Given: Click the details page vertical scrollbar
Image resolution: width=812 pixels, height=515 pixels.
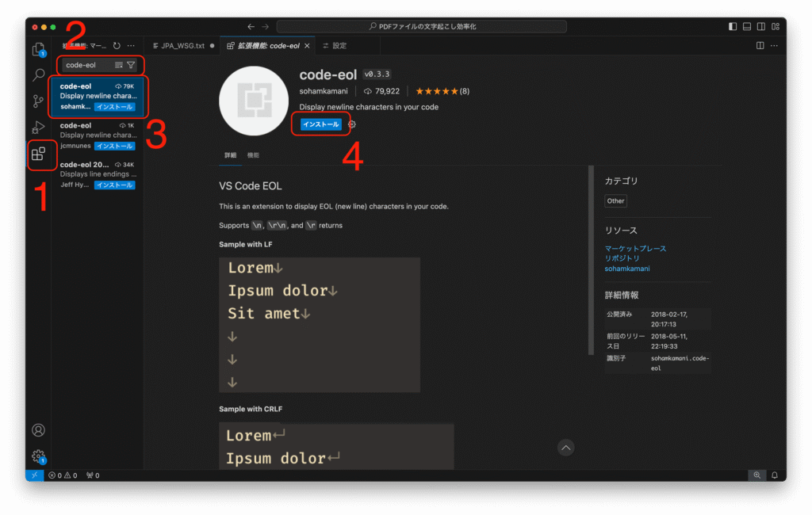Looking at the screenshot, I should click(591, 261).
